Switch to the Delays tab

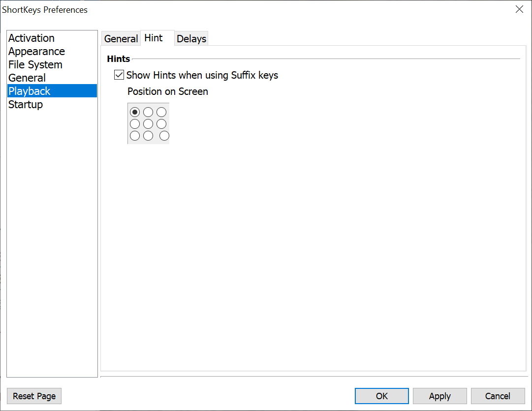pyautogui.click(x=191, y=39)
